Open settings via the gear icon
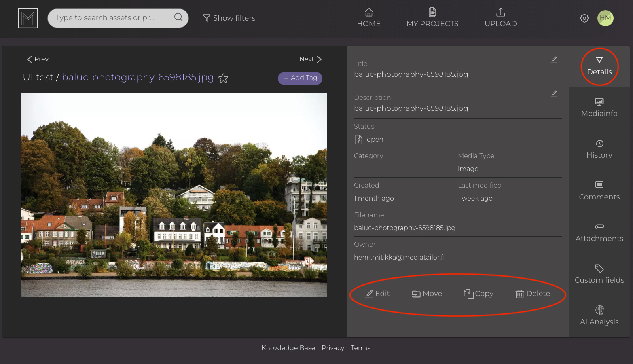The height and width of the screenshot is (364, 633). point(584,18)
